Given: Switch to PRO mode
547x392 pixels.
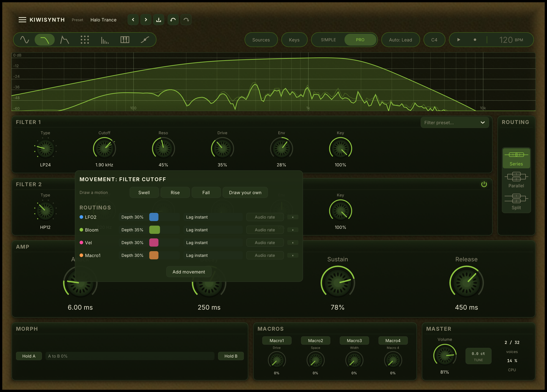Looking at the screenshot, I should (360, 40).
